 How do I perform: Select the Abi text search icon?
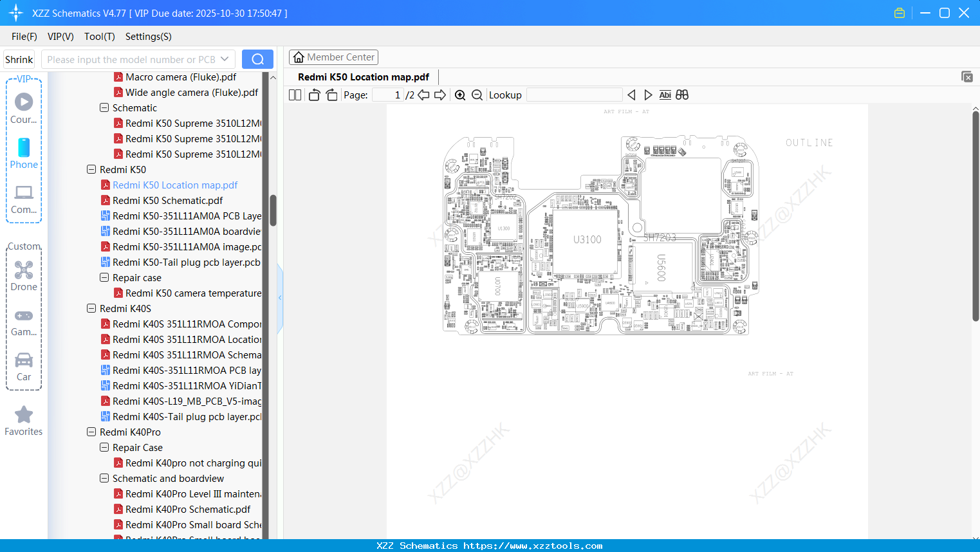665,95
